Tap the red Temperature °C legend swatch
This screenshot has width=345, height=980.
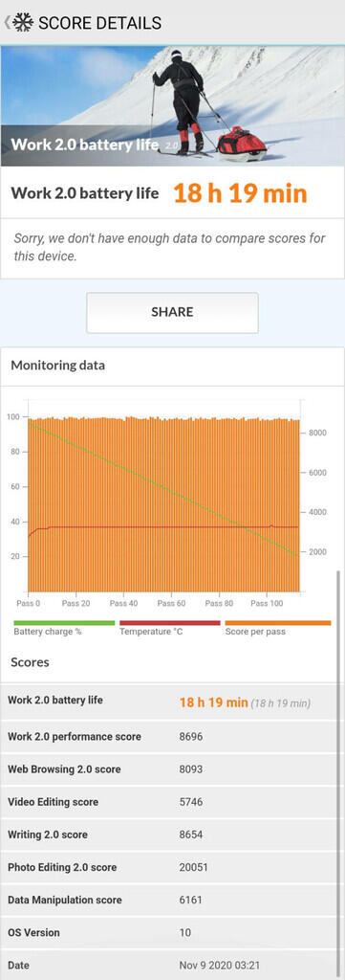(170, 622)
